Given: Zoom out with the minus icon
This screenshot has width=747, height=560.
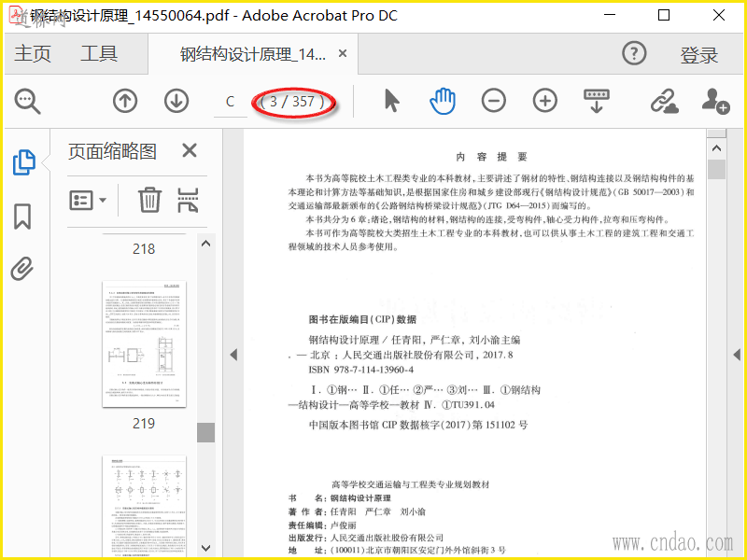Looking at the screenshot, I should (x=494, y=101).
